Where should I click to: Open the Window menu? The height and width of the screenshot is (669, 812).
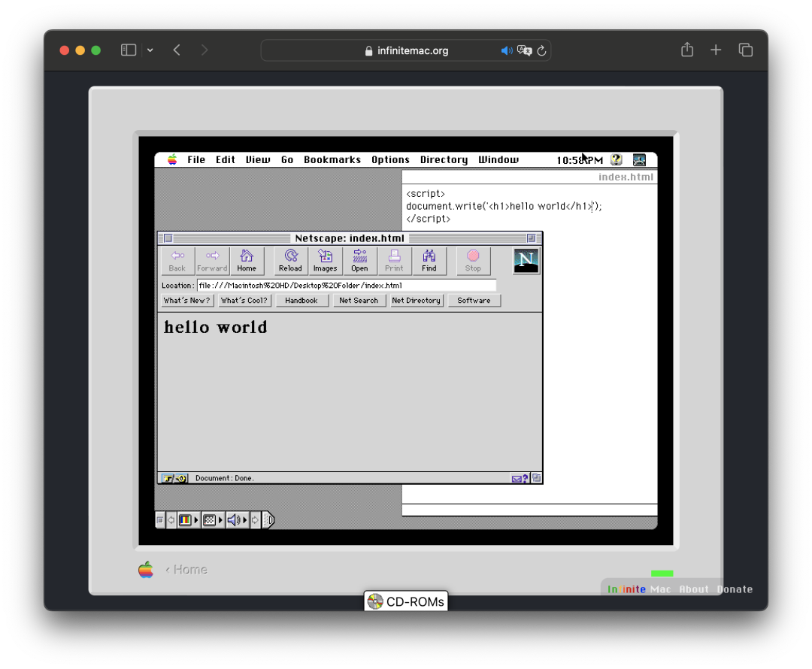(498, 159)
